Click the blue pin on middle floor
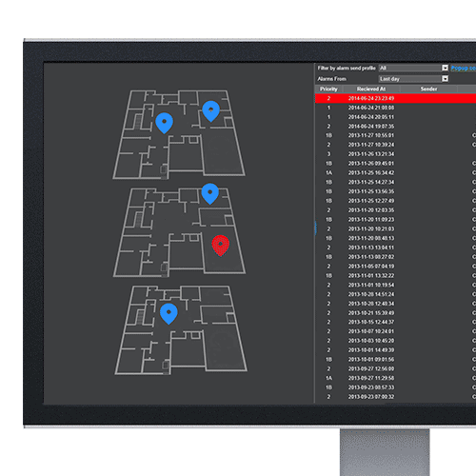The height and width of the screenshot is (476, 476). pyautogui.click(x=210, y=193)
